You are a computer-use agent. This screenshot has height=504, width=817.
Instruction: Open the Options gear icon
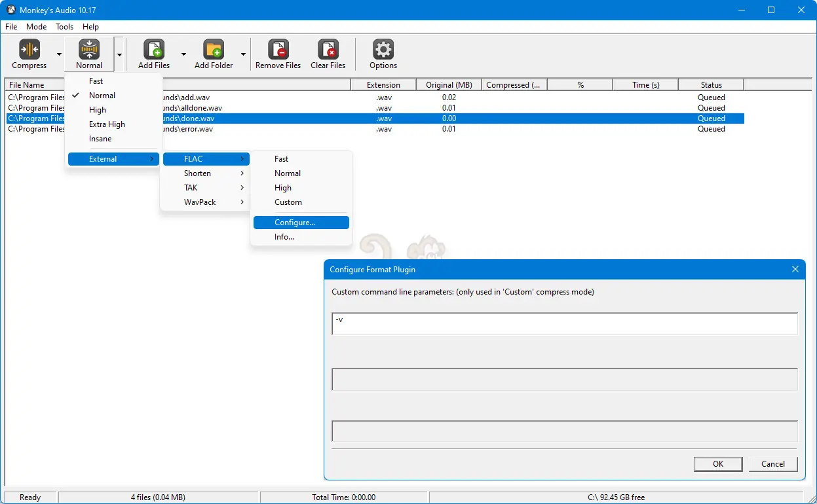point(383,50)
